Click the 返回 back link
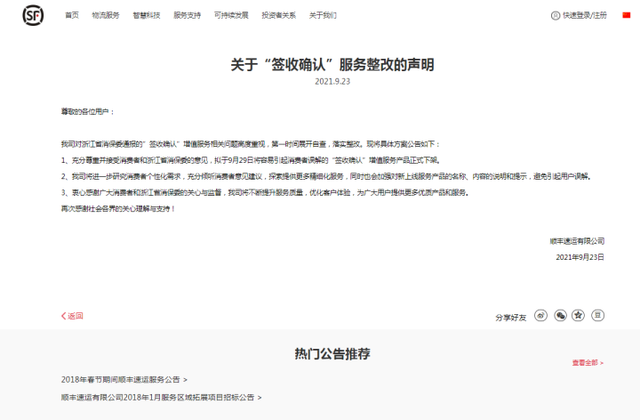640x420 pixels. 72,316
